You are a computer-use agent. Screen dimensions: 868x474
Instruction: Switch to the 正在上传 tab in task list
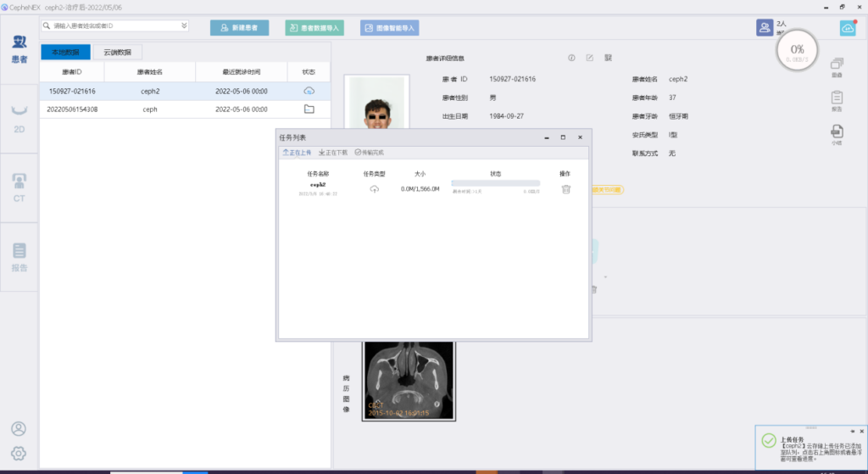(x=297, y=153)
